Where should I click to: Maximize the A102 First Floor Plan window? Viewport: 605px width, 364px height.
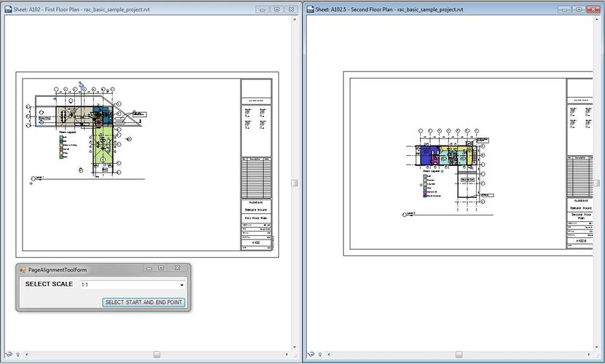click(277, 9)
